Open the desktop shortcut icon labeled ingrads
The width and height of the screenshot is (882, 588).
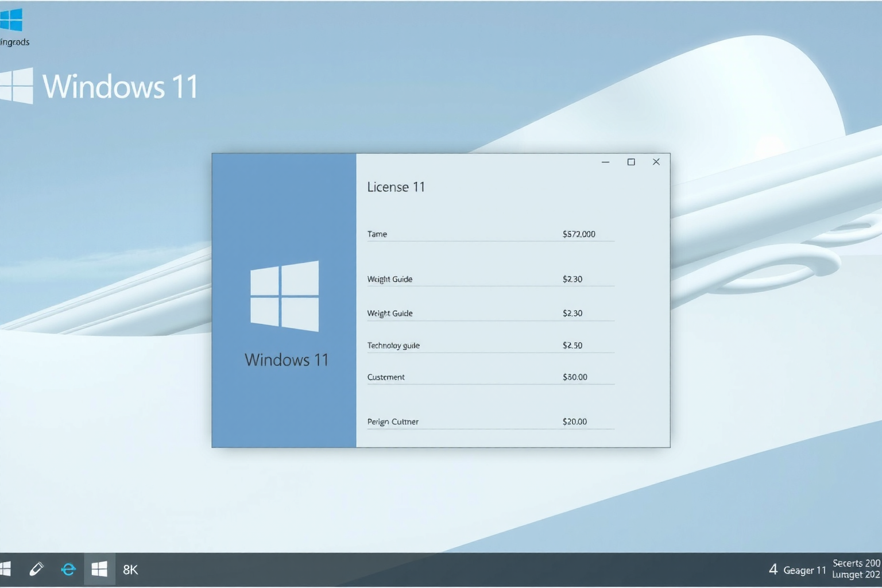pyautogui.click(x=11, y=26)
